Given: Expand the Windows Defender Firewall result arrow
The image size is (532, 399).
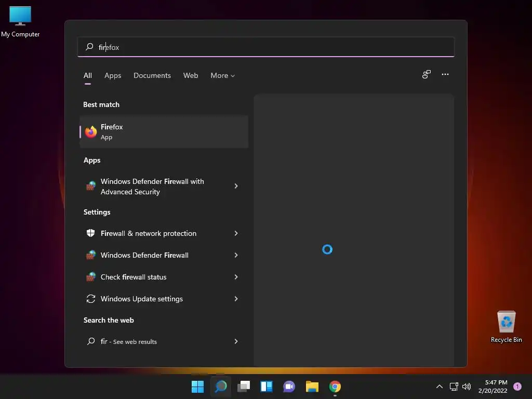Looking at the screenshot, I should click(x=236, y=255).
